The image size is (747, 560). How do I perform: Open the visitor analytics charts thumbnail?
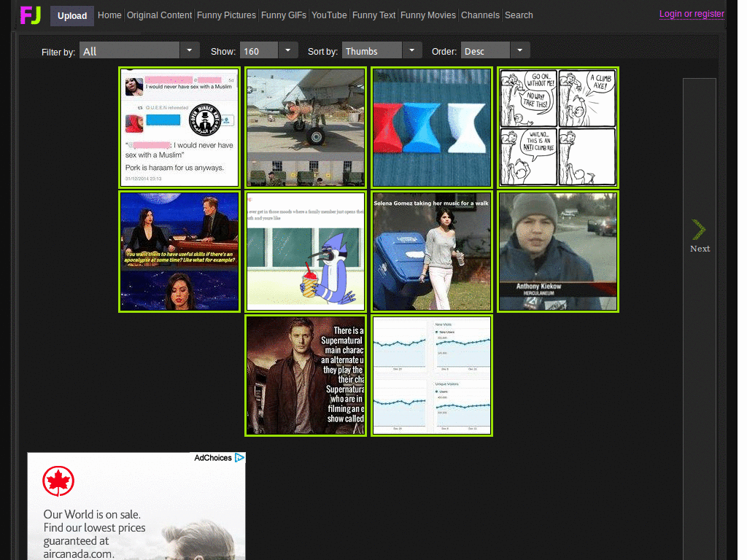pos(432,376)
